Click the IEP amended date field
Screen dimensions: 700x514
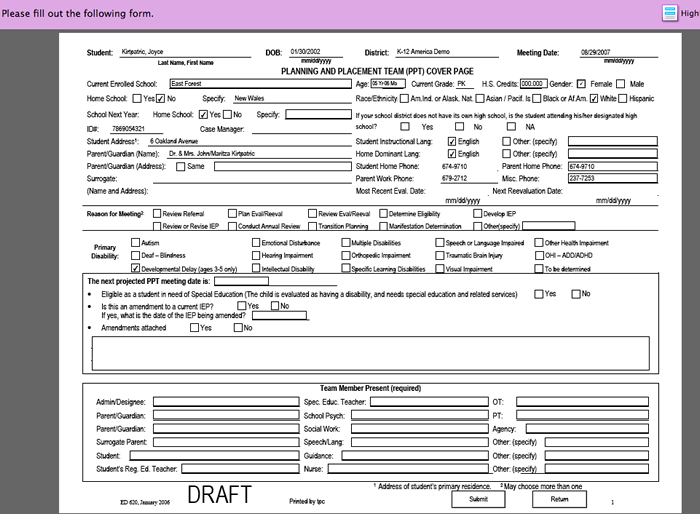(x=279, y=315)
